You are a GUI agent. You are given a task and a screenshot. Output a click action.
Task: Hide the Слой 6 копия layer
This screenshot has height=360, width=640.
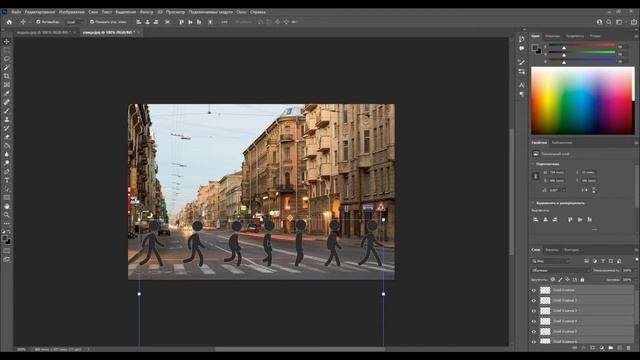[x=534, y=290]
